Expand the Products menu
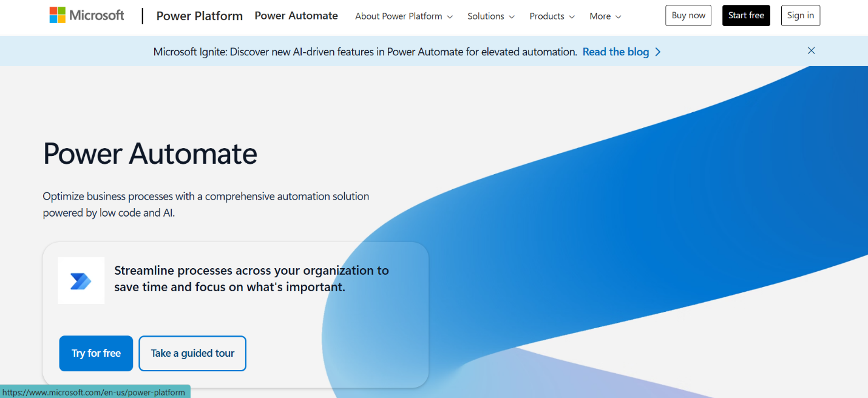 pyautogui.click(x=552, y=16)
